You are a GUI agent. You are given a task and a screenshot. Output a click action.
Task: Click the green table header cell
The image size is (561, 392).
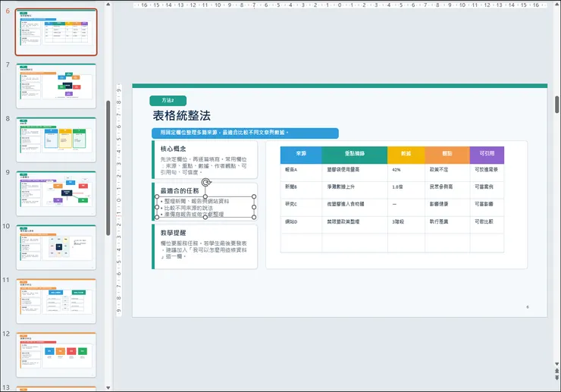[355, 154]
